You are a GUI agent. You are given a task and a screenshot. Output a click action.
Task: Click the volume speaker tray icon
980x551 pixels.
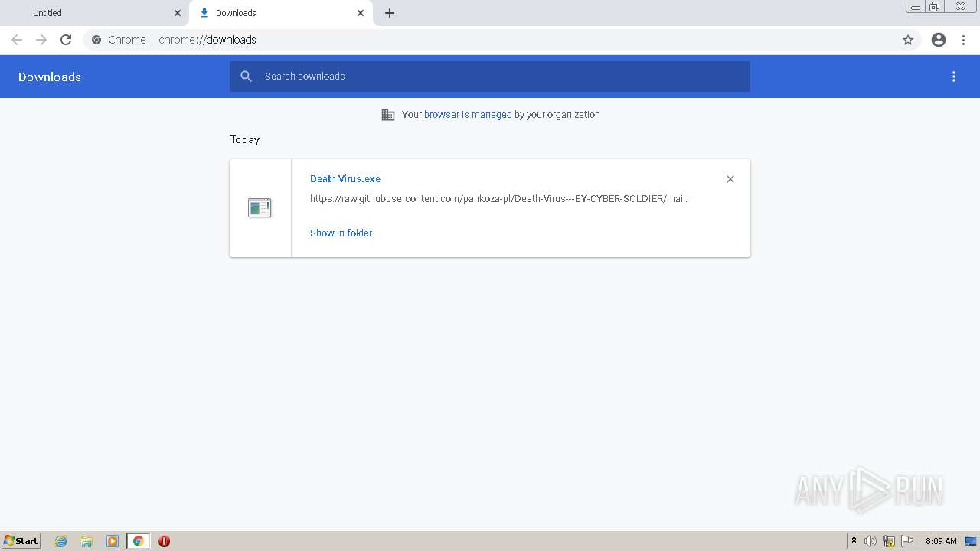(870, 541)
